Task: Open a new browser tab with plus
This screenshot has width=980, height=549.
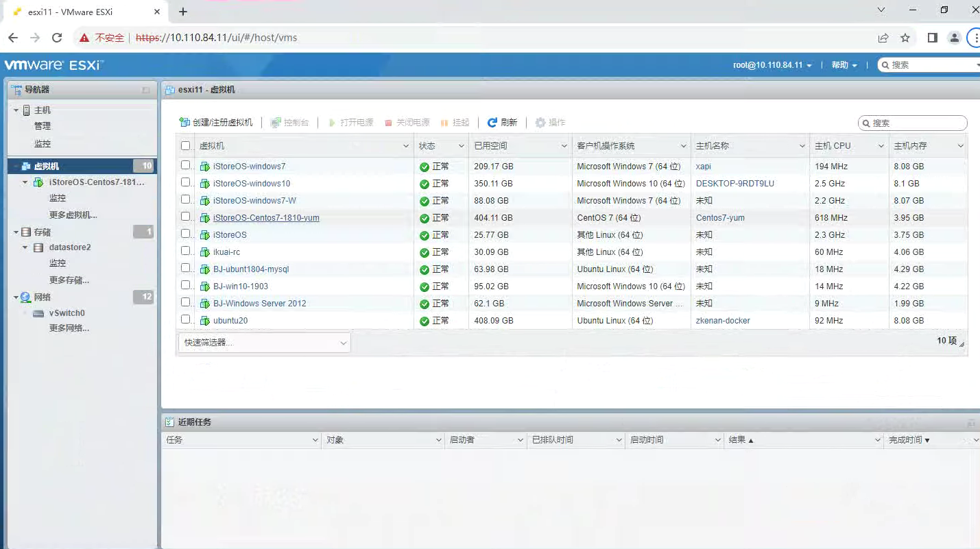Action: (183, 12)
